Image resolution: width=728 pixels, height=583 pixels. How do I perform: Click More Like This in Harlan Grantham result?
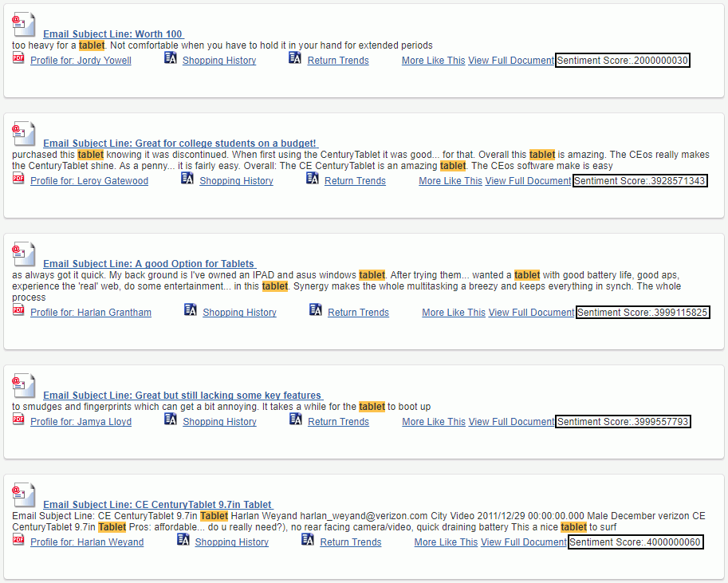click(454, 312)
